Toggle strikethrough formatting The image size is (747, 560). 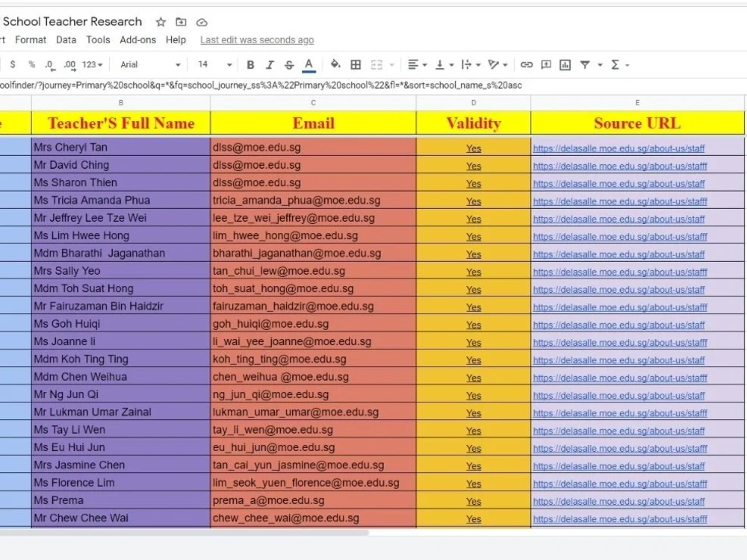pos(288,65)
